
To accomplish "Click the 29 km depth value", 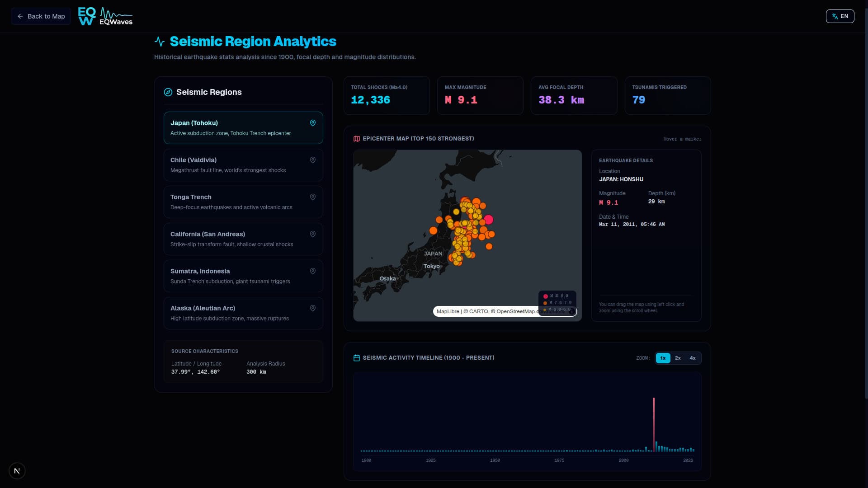I will coord(656,202).
